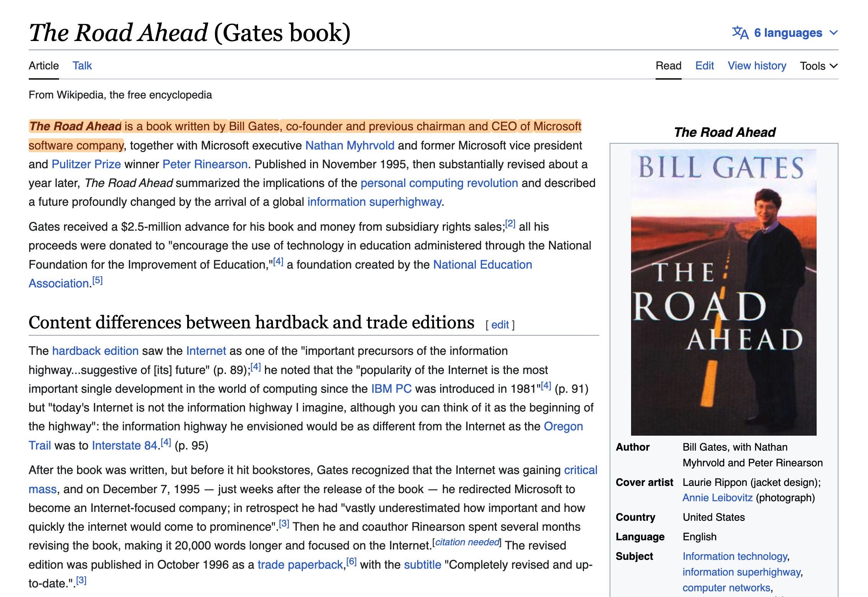The height and width of the screenshot is (597, 868).
Task: Click the highlighted bold 'The Road Ahead' text
Action: tap(76, 126)
